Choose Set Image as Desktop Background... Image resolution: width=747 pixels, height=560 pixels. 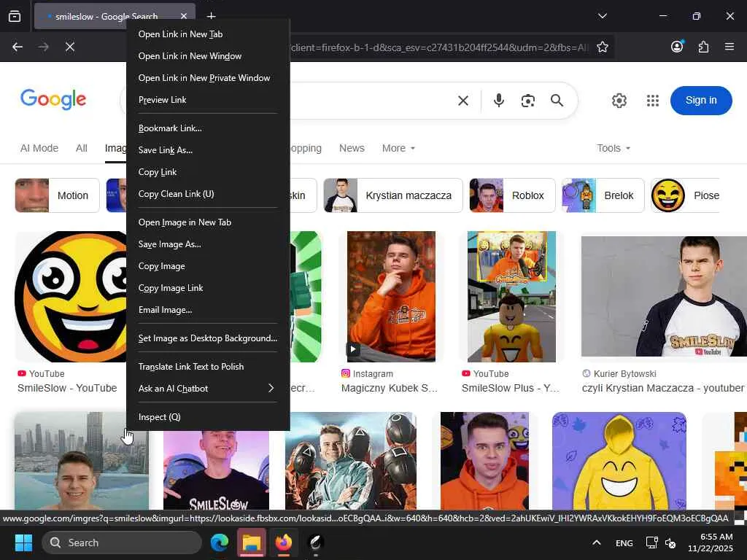click(x=208, y=338)
